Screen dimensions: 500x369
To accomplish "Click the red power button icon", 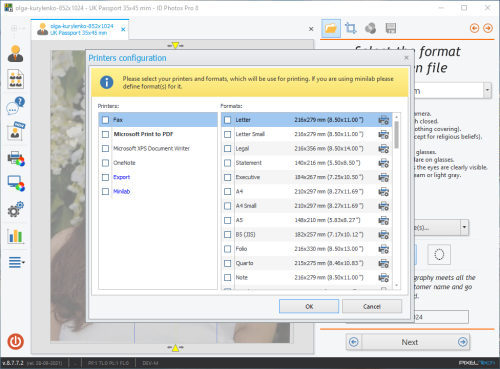I will (x=15, y=342).
